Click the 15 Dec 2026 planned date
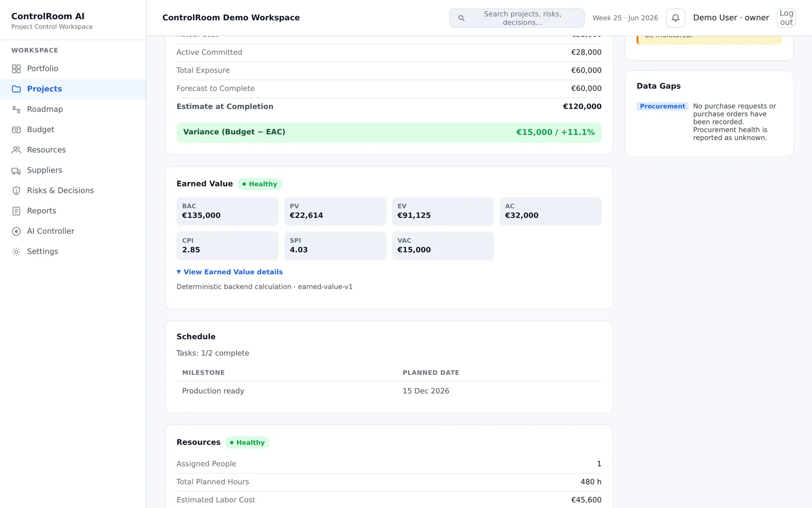The width and height of the screenshot is (812, 508). (x=426, y=391)
